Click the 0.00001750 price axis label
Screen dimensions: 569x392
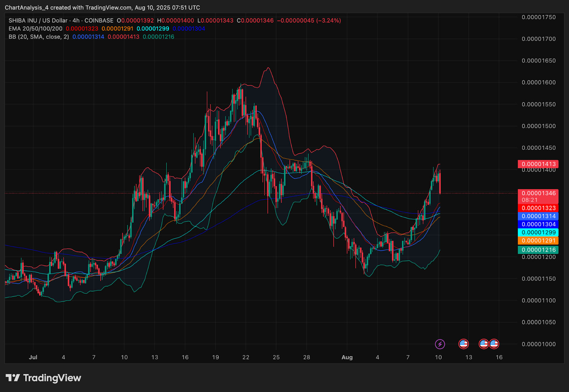point(538,17)
